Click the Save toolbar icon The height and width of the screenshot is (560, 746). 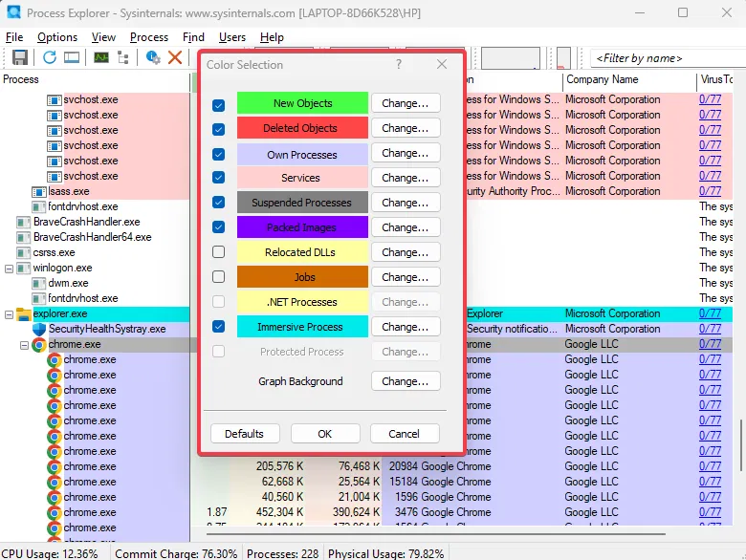click(19, 57)
